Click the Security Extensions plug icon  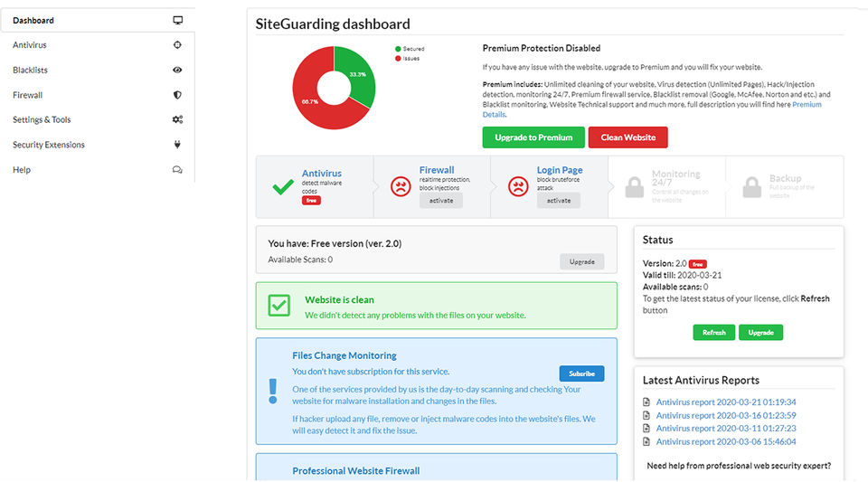pos(177,145)
